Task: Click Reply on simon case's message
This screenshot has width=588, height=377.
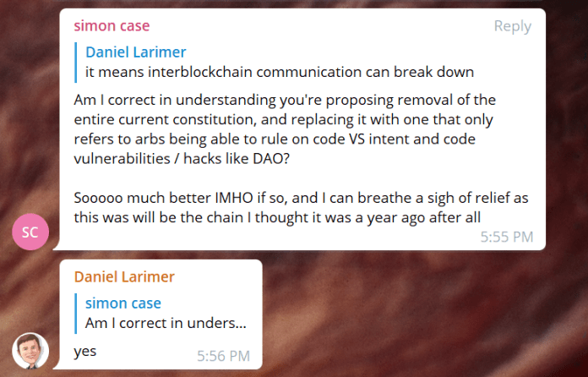Action: pyautogui.click(x=512, y=26)
